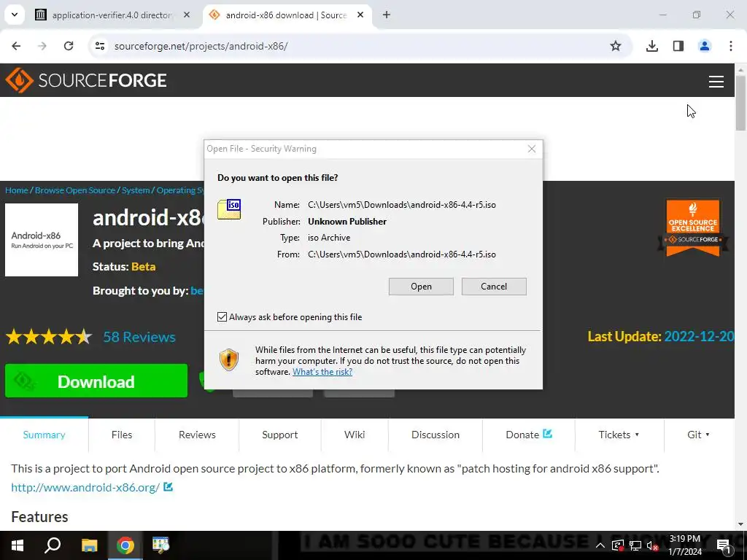This screenshot has width=747, height=560.
Task: Expand Tickets dropdown
Action: (x=619, y=435)
